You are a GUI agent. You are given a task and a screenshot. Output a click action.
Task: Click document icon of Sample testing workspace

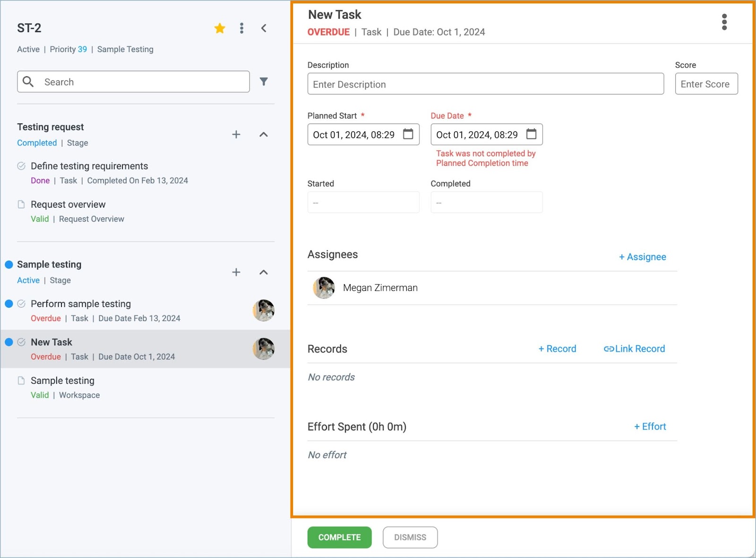(21, 381)
